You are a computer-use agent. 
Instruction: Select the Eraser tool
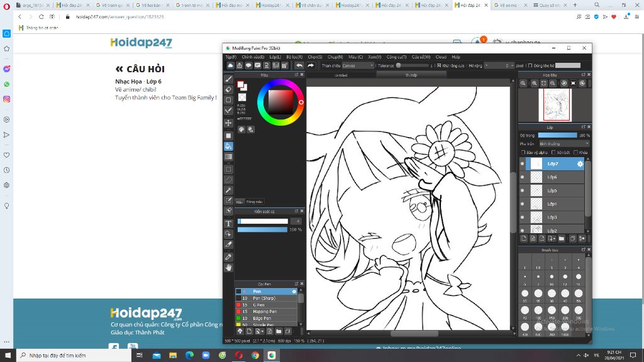tap(229, 89)
